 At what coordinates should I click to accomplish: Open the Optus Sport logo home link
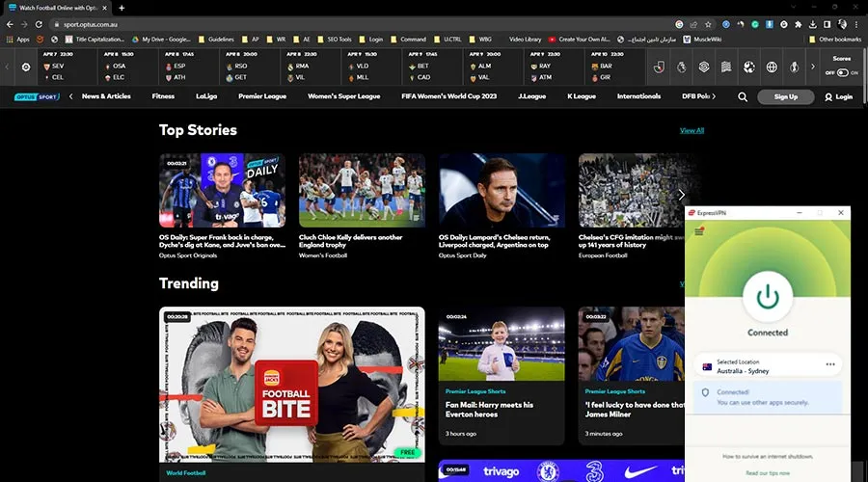tap(37, 96)
